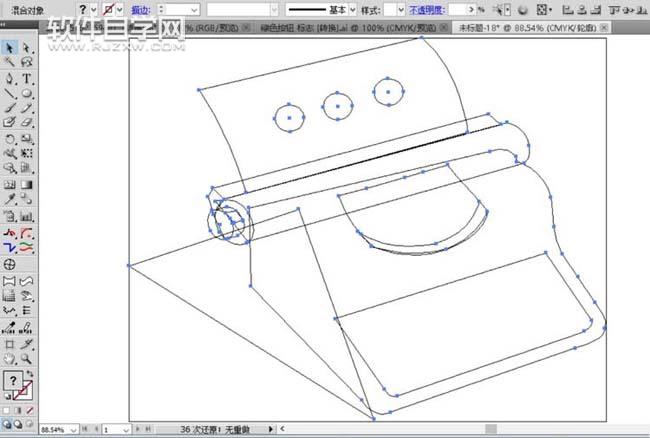Select the Paintbrush tool

(x=9, y=108)
